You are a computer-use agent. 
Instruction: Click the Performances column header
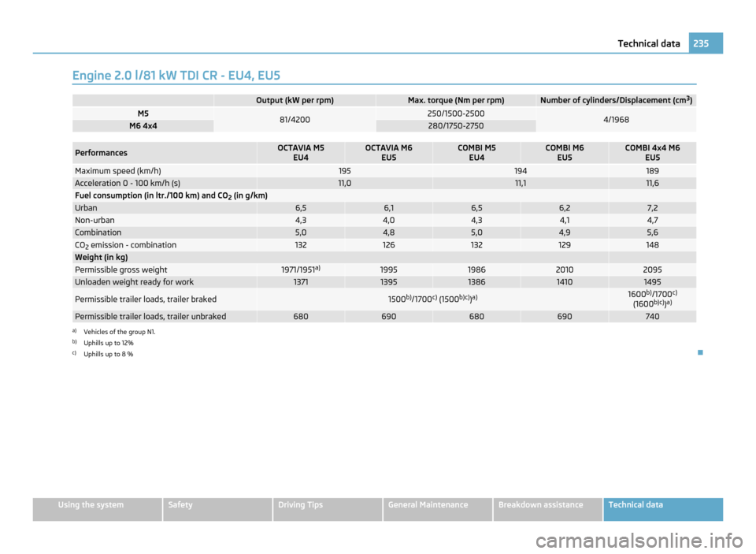102,153
